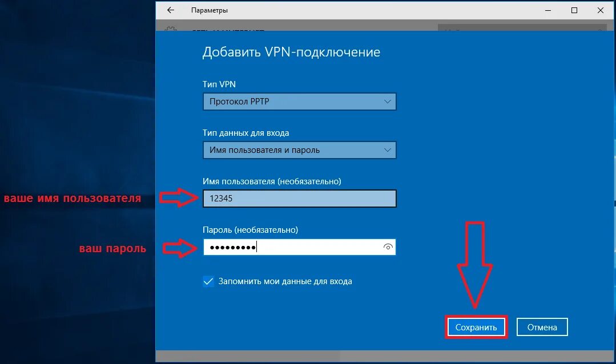616x364 pixels.
Task: Go back using the Параметры back arrow
Action: click(x=171, y=10)
